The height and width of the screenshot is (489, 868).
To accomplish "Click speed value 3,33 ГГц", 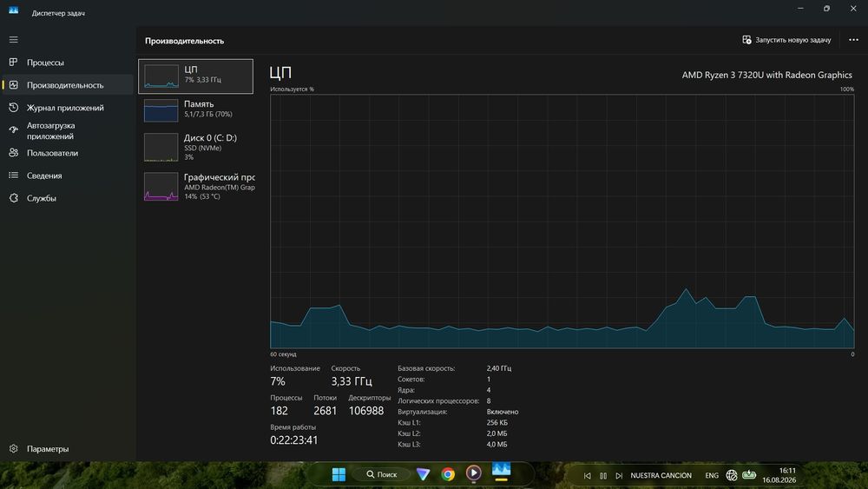I will click(352, 381).
